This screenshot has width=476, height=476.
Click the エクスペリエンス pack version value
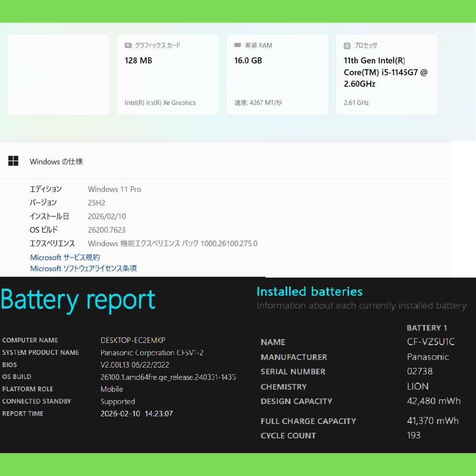pos(172,243)
